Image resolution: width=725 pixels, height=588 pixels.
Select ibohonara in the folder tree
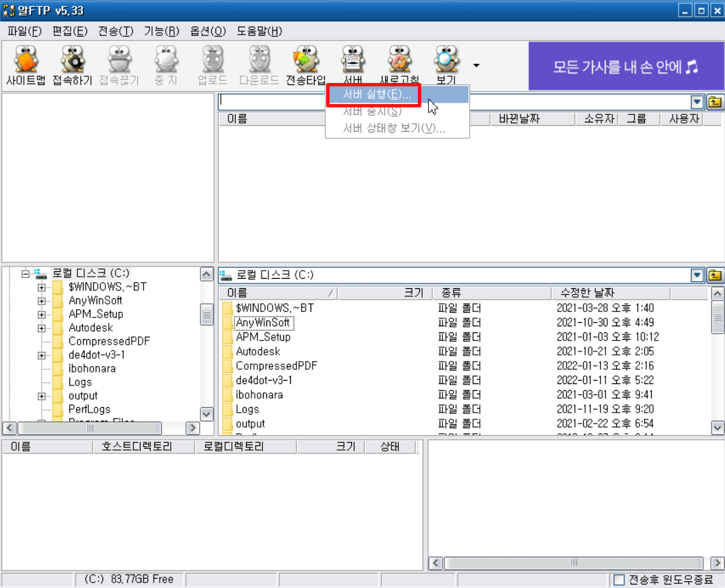(92, 368)
